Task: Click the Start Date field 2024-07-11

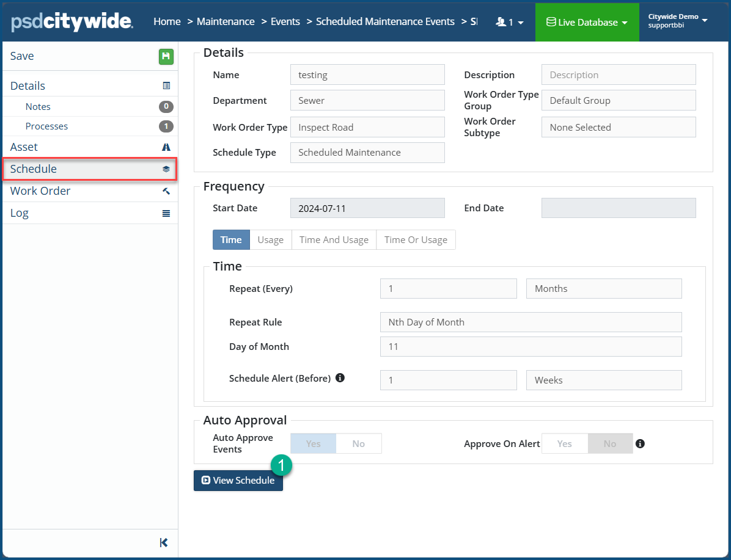Action: tap(367, 208)
